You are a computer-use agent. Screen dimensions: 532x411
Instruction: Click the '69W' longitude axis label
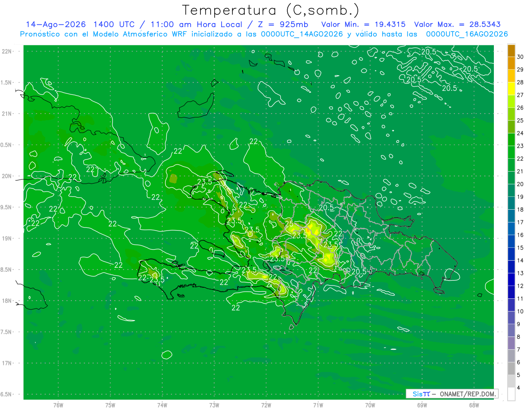422,405
